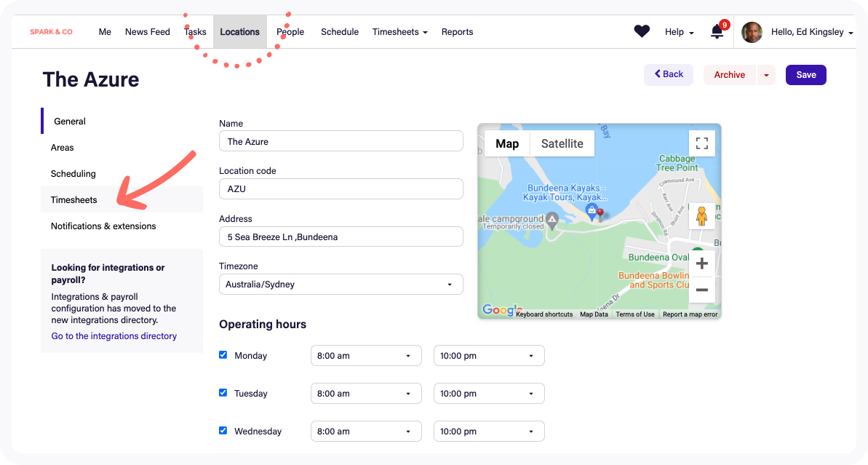Zoom in on the map
Image resolution: width=868 pixels, height=465 pixels.
tap(701, 263)
